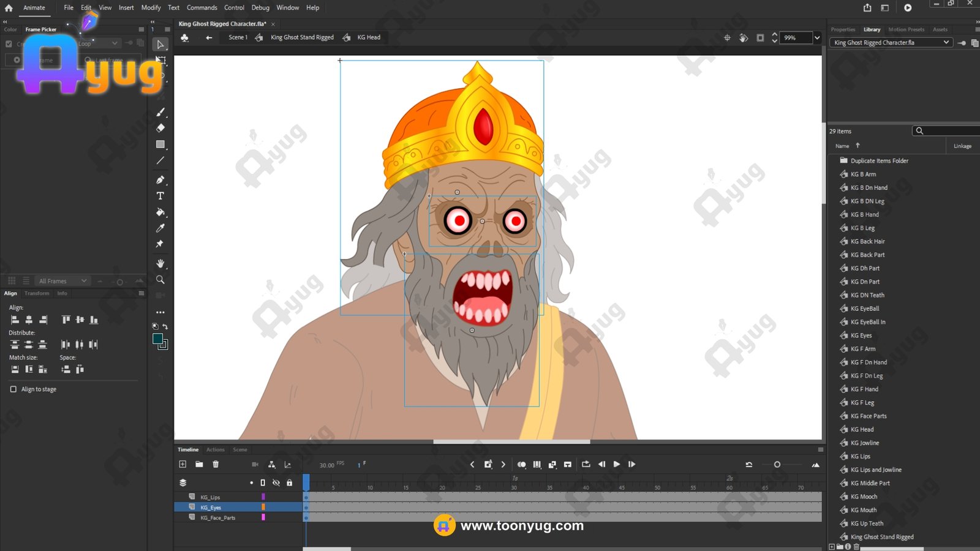The height and width of the screenshot is (551, 980).
Task: Click the center stage icon
Action: (727, 38)
